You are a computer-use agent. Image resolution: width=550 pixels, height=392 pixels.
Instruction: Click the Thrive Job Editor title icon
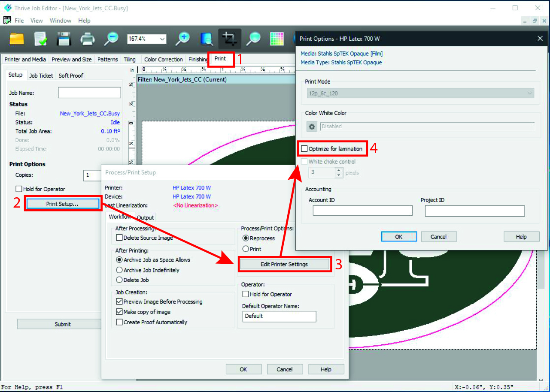click(7, 8)
